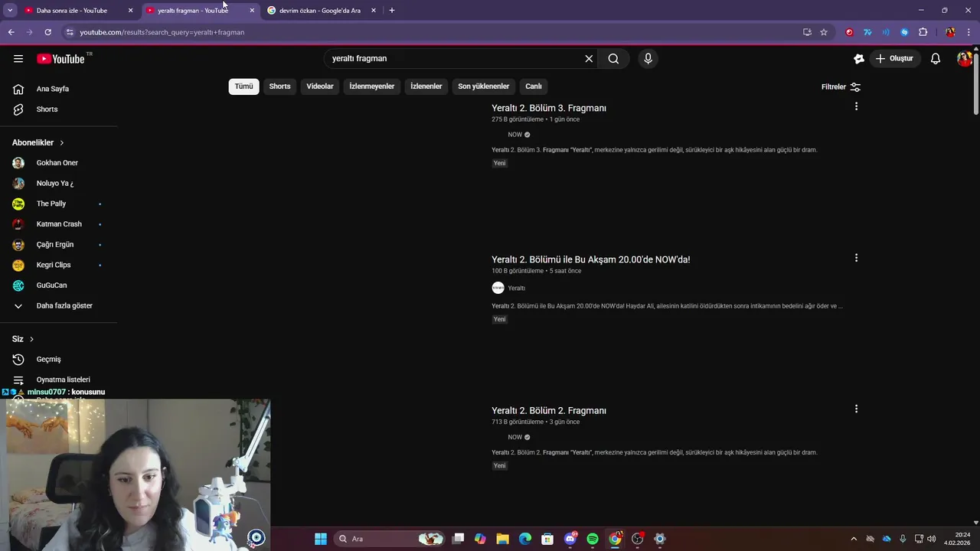Open more options for Yeraltı 2. Bölüm 2. Fragmanı
Screen dimensions: 980x551
(x=856, y=409)
